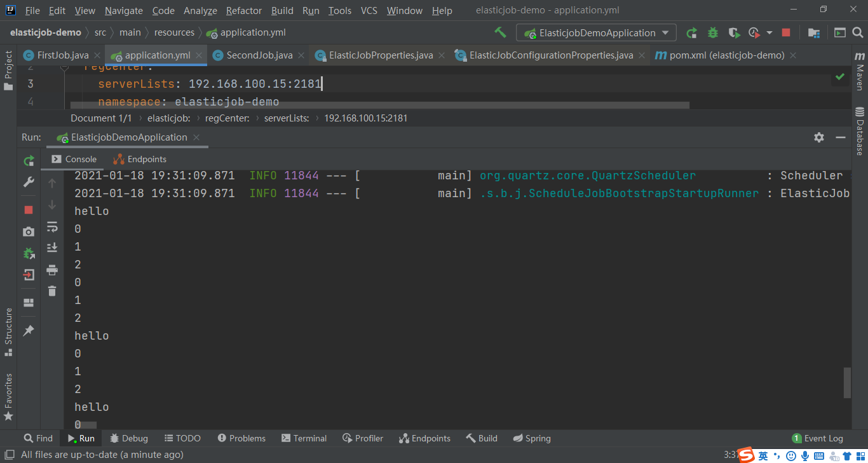868x463 pixels.
Task: Open the Refactor menu
Action: [x=244, y=10]
